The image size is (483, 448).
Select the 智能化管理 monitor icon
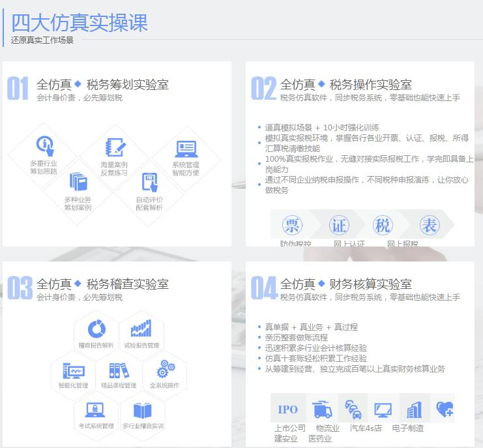[74, 370]
